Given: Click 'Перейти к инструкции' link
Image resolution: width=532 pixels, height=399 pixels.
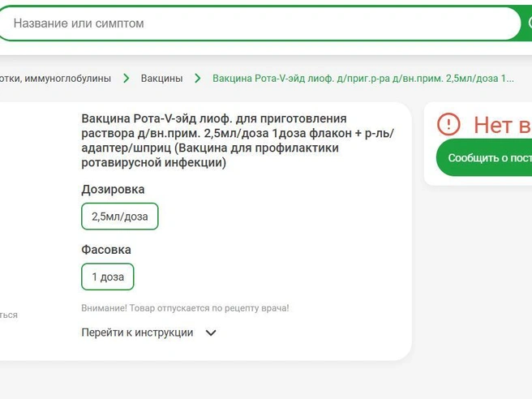Looking at the screenshot, I should [x=137, y=332].
